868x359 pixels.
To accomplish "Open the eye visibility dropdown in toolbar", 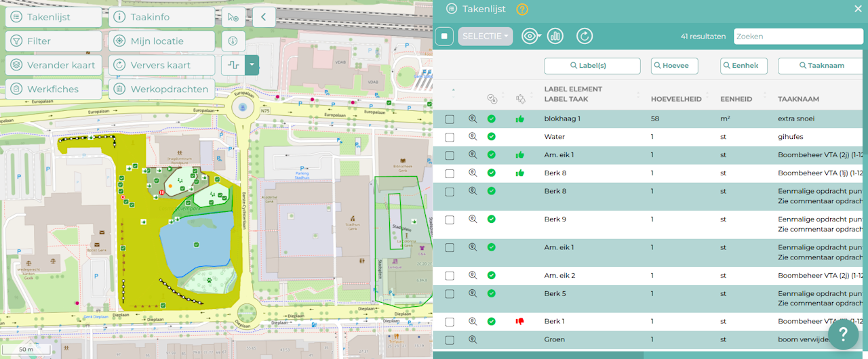I will tap(531, 36).
